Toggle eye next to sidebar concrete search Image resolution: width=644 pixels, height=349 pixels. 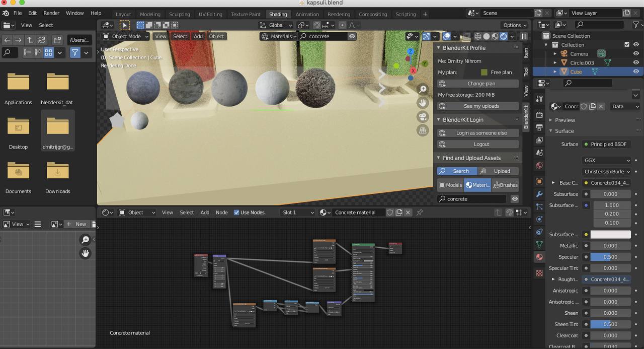click(x=515, y=199)
